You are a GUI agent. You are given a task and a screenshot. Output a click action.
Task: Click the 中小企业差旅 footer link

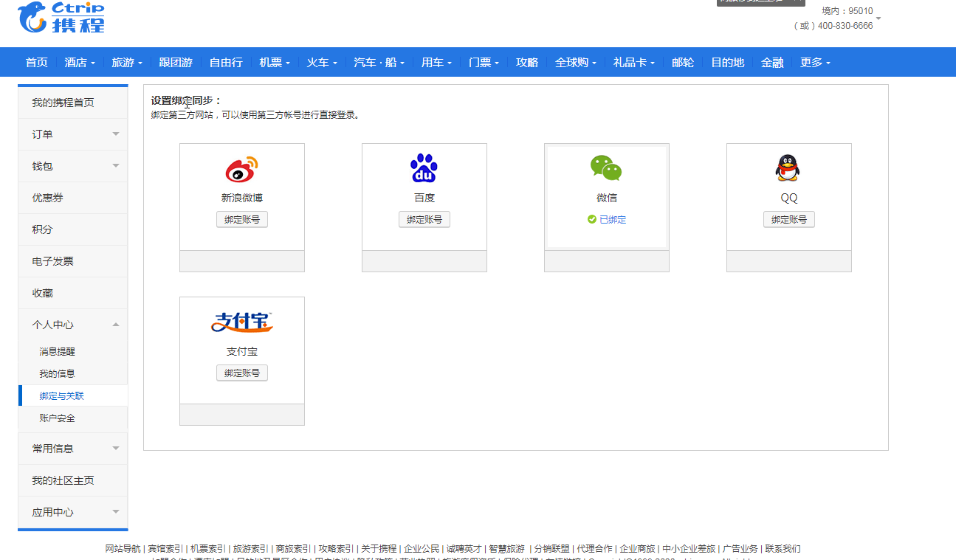click(x=689, y=549)
